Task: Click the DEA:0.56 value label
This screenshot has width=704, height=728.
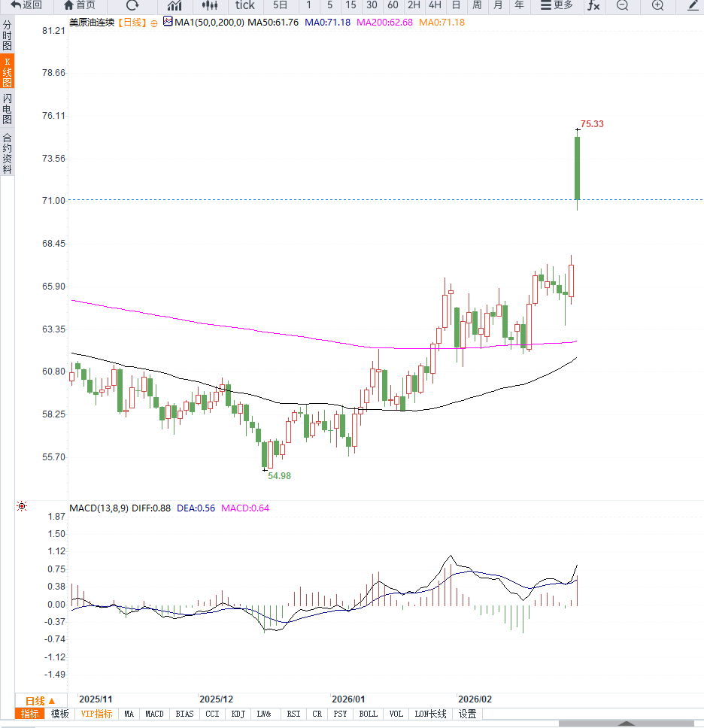Action: (196, 508)
